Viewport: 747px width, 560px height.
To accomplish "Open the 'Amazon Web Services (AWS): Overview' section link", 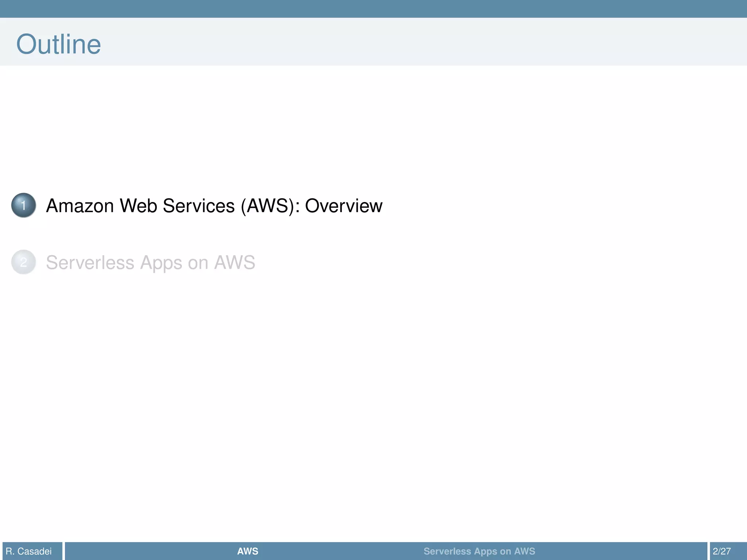I will [x=214, y=206].
